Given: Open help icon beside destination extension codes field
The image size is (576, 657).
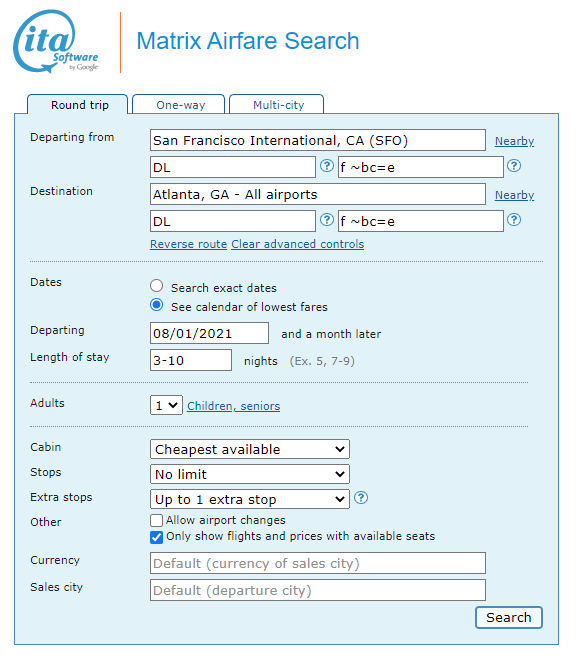Looking at the screenshot, I should [x=514, y=220].
